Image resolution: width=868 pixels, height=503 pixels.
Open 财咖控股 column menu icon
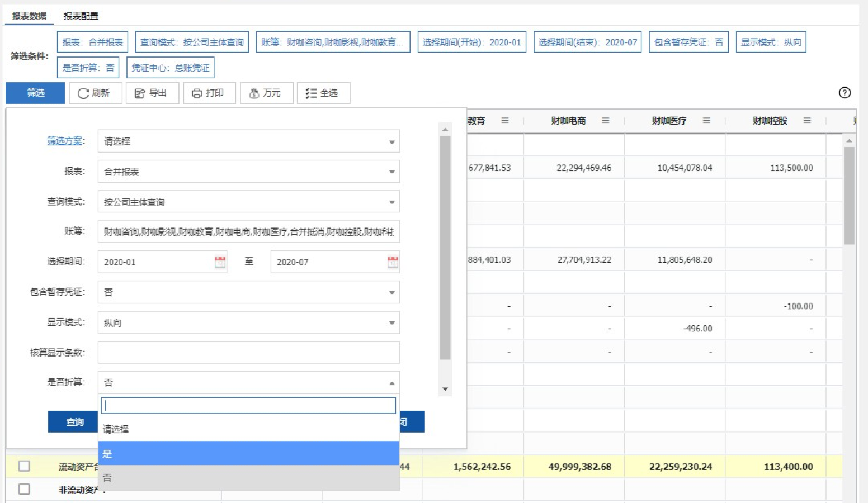[807, 120]
